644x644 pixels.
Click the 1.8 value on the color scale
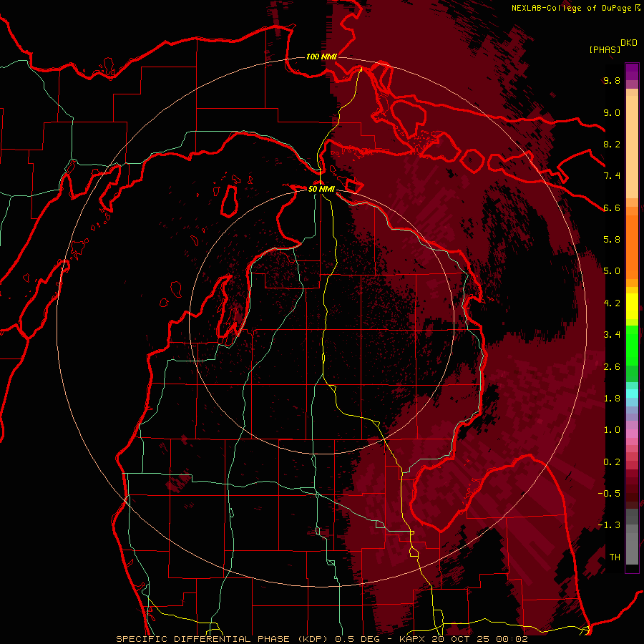coord(612,399)
